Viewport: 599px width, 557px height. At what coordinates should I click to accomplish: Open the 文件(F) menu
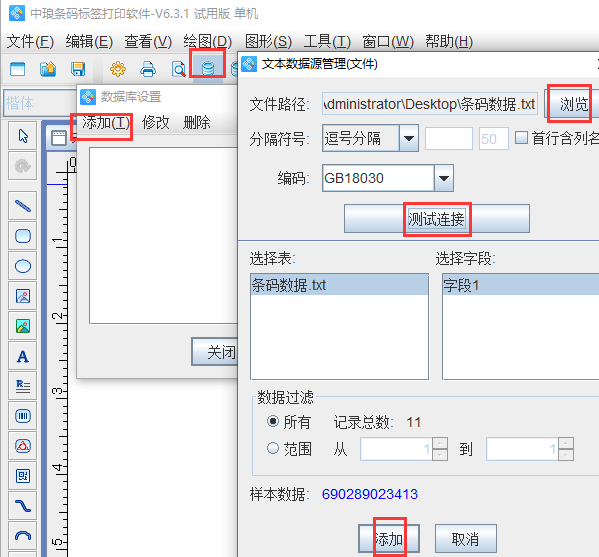tap(30, 41)
